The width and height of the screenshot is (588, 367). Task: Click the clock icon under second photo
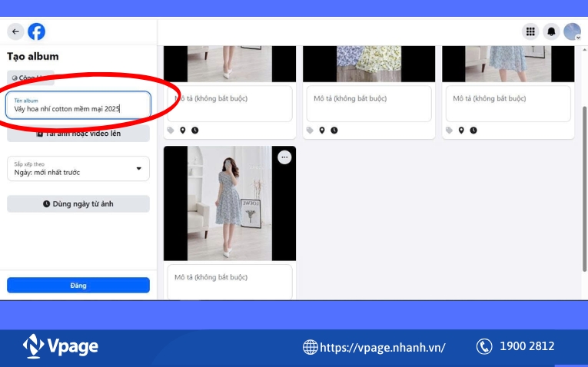(x=334, y=131)
